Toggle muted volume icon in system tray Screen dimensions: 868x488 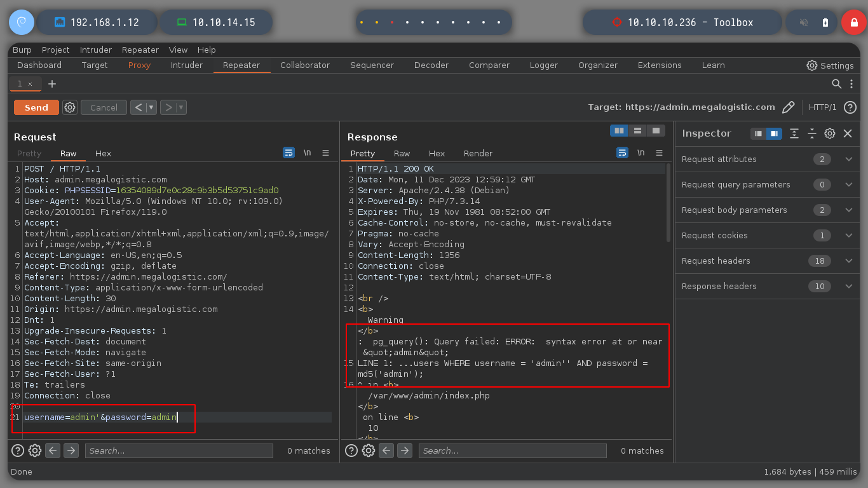(804, 22)
